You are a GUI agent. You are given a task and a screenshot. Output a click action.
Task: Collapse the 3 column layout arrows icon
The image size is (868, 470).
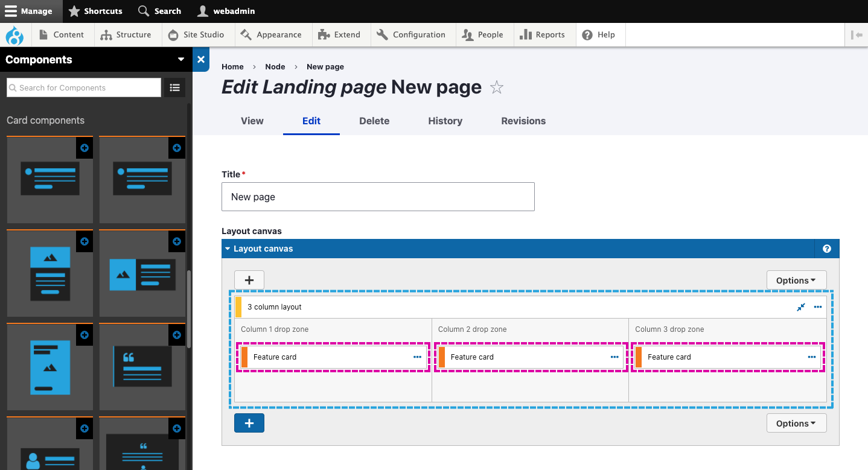click(x=801, y=307)
